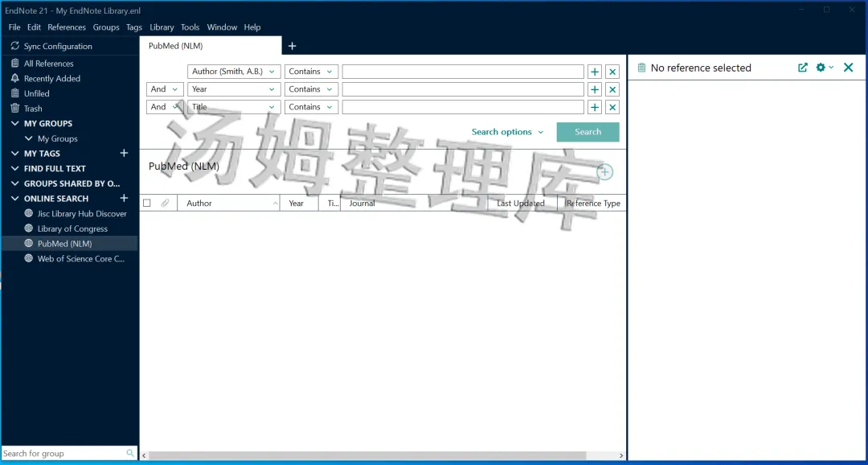Open the References menu
This screenshot has height=465, width=868.
(67, 27)
